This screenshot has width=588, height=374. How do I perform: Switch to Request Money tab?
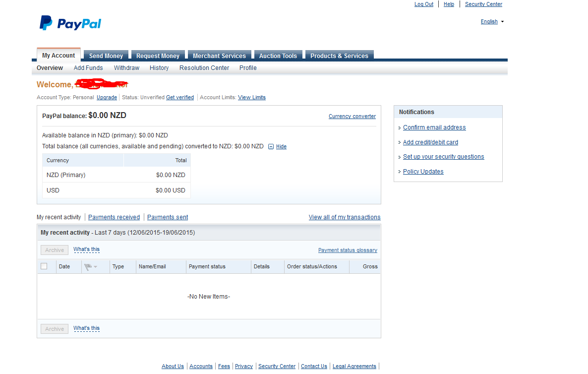pyautogui.click(x=158, y=56)
